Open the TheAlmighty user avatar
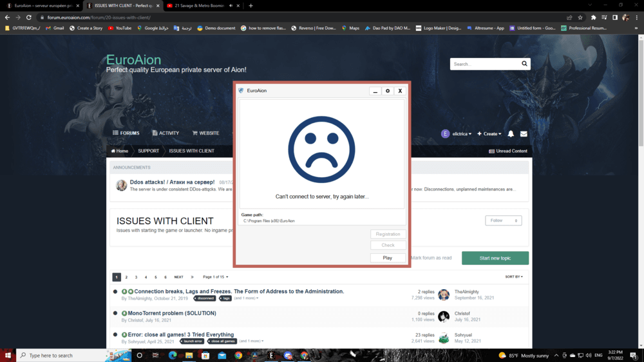The height and width of the screenshot is (362, 644). [x=444, y=295]
